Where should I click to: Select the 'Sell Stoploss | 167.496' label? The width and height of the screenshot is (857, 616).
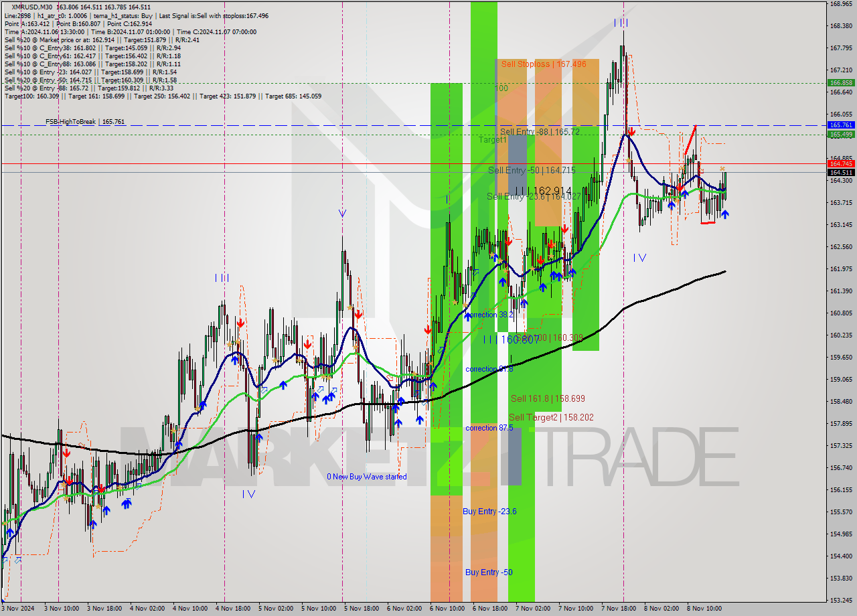coord(544,64)
